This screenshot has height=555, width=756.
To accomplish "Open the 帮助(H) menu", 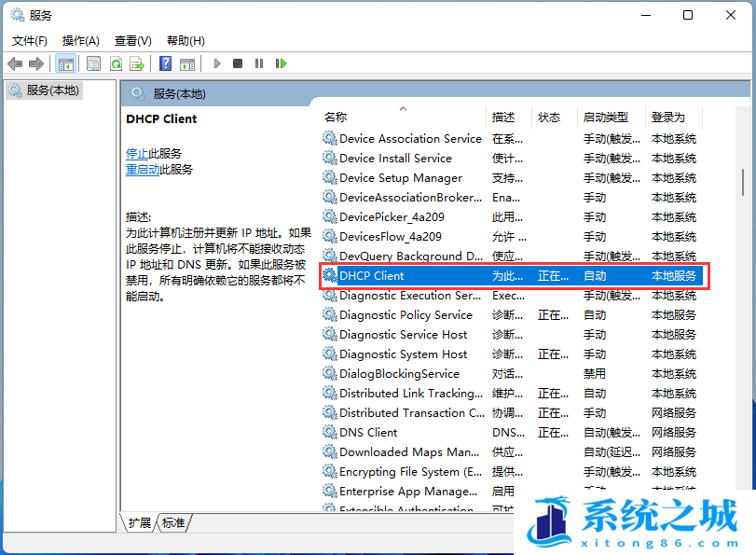I will (x=186, y=41).
